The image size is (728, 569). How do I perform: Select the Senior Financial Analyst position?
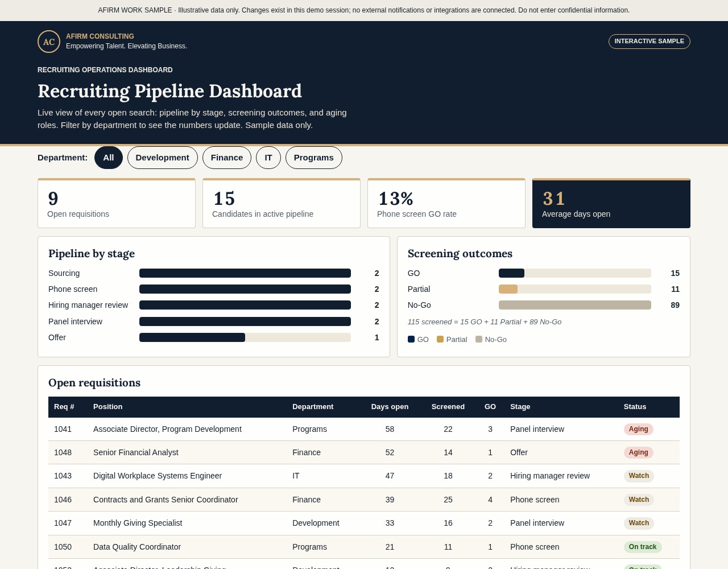(136, 452)
